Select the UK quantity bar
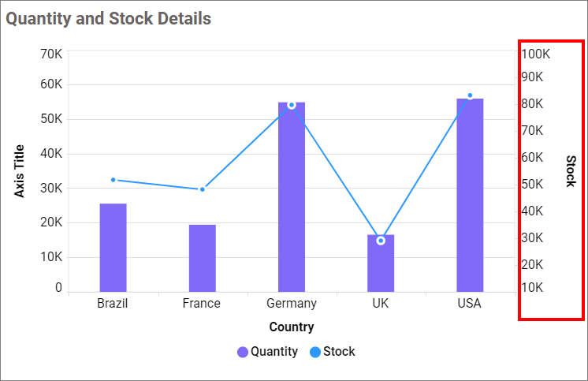Image resolution: width=588 pixels, height=381 pixels. click(x=381, y=268)
